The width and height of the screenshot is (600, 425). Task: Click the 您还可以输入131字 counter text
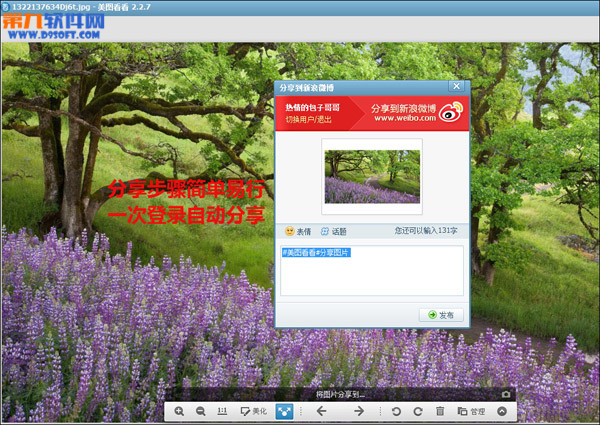(426, 231)
